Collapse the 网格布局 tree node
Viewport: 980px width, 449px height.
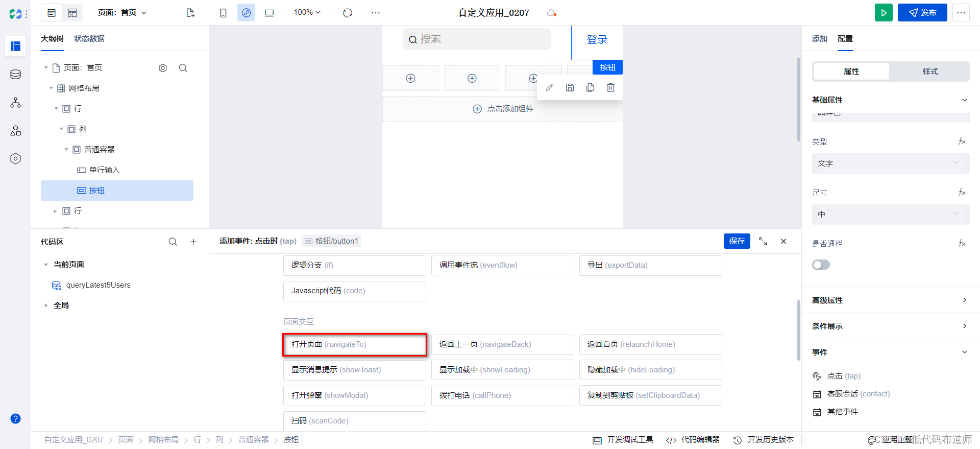[51, 88]
